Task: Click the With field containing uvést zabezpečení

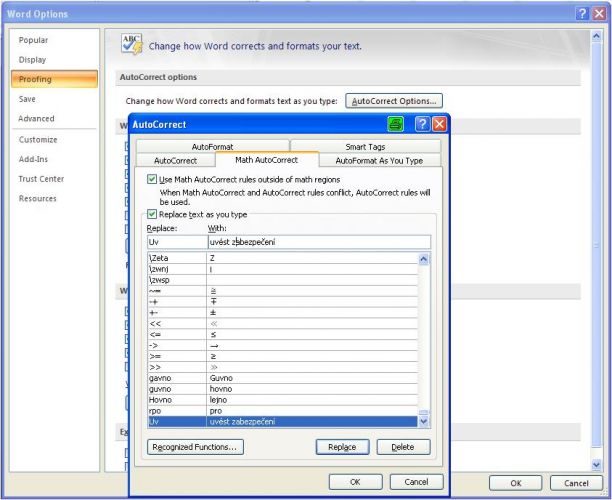Action: 319,242
